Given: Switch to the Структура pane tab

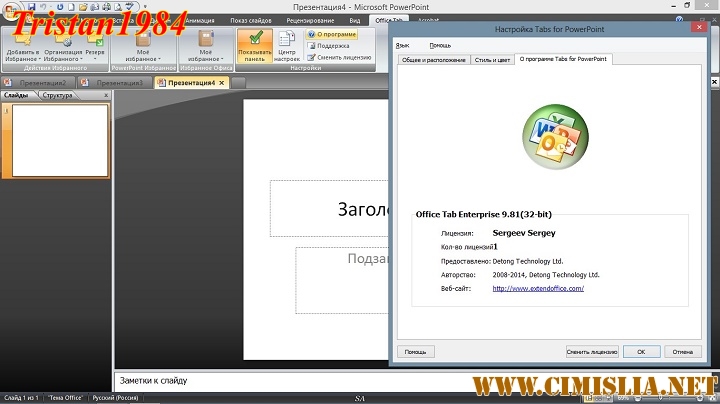Looking at the screenshot, I should pyautogui.click(x=57, y=95).
